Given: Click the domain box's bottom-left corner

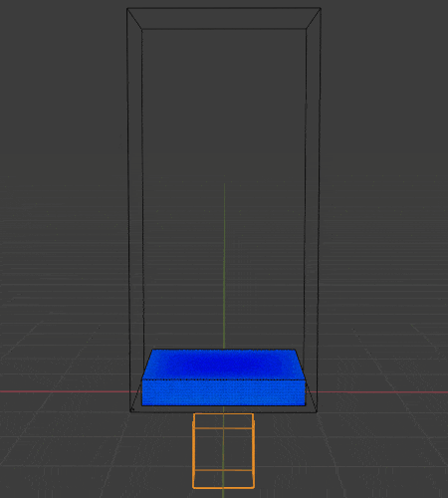Looking at the screenshot, I should point(130,412).
